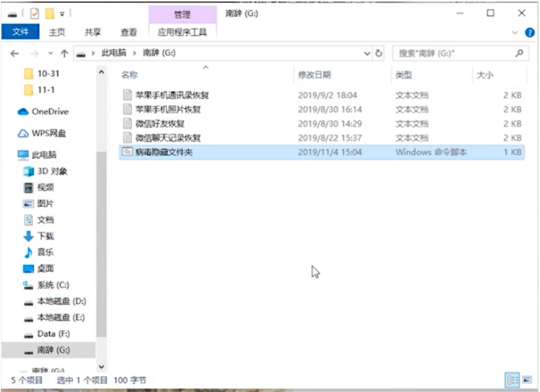Image resolution: width=540 pixels, height=392 pixels.
Task: Click the search magnifier icon
Action: 519,53
